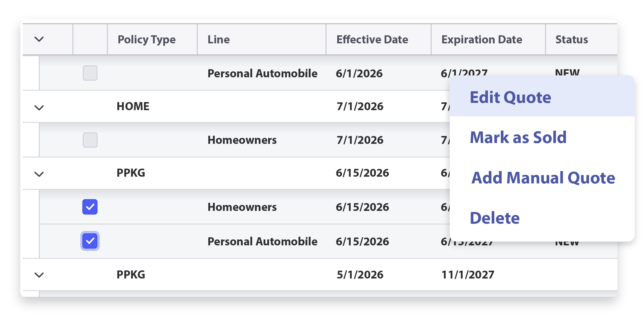
Task: Collapse the PPKG 5/1/2026 policy row
Action: pos(39,275)
